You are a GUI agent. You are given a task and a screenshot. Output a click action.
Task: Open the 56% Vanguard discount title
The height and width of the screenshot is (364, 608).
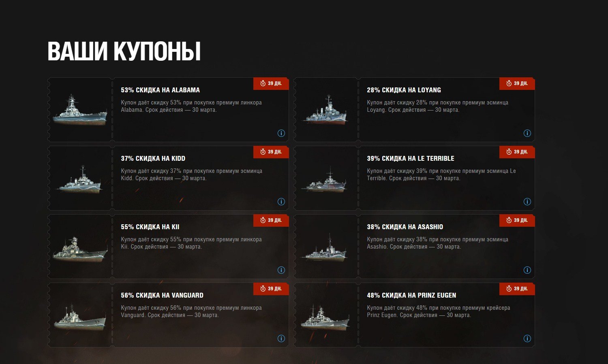click(162, 295)
